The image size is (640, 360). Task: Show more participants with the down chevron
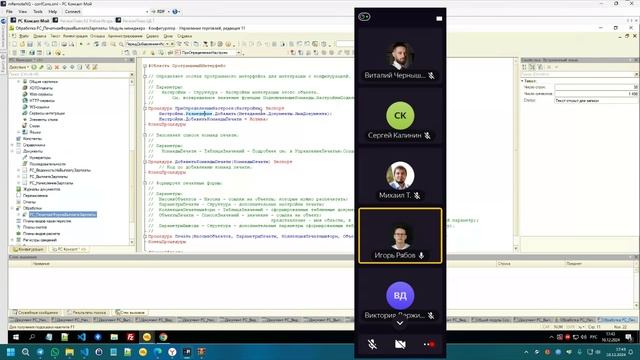(x=400, y=323)
